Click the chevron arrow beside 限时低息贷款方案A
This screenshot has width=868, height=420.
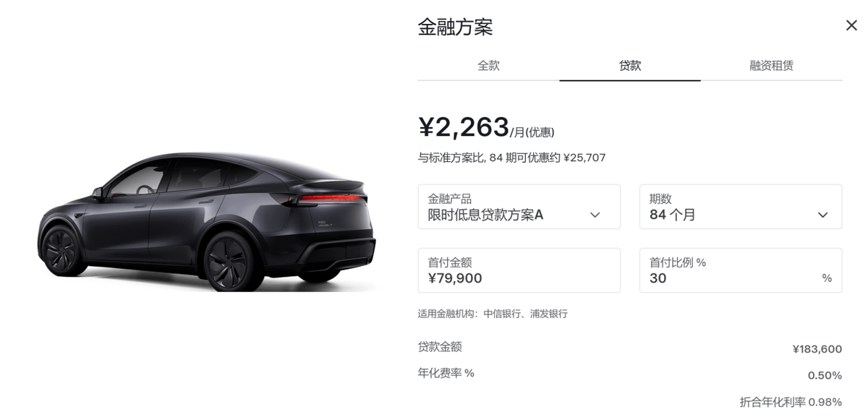595,215
